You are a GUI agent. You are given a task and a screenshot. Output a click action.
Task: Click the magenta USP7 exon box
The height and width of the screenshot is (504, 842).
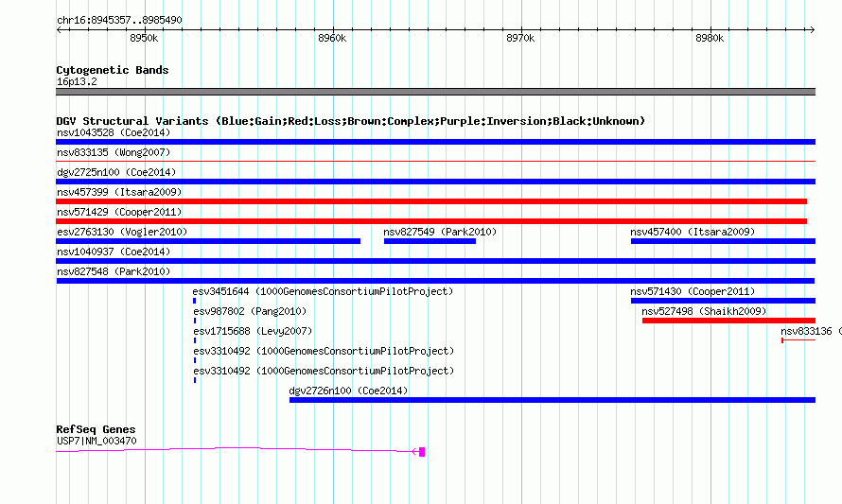[422, 452]
